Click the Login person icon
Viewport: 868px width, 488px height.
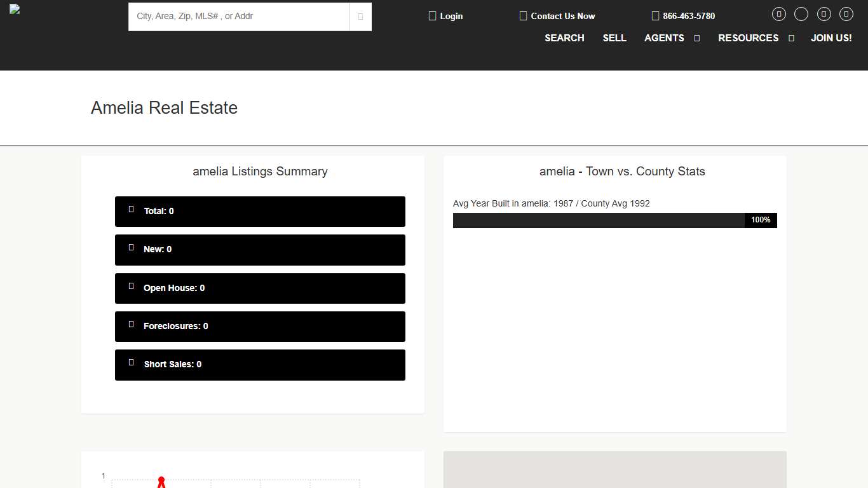[433, 15]
